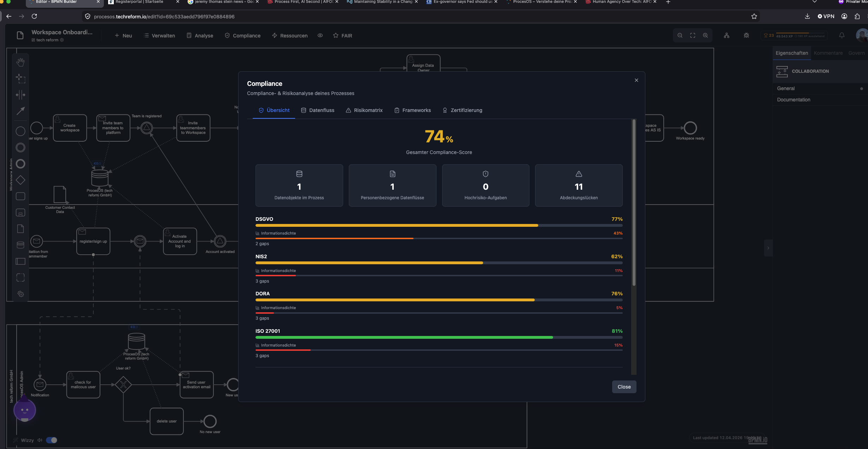Click the NIS2 compliance progress bar
The width and height of the screenshot is (868, 449).
click(x=439, y=263)
